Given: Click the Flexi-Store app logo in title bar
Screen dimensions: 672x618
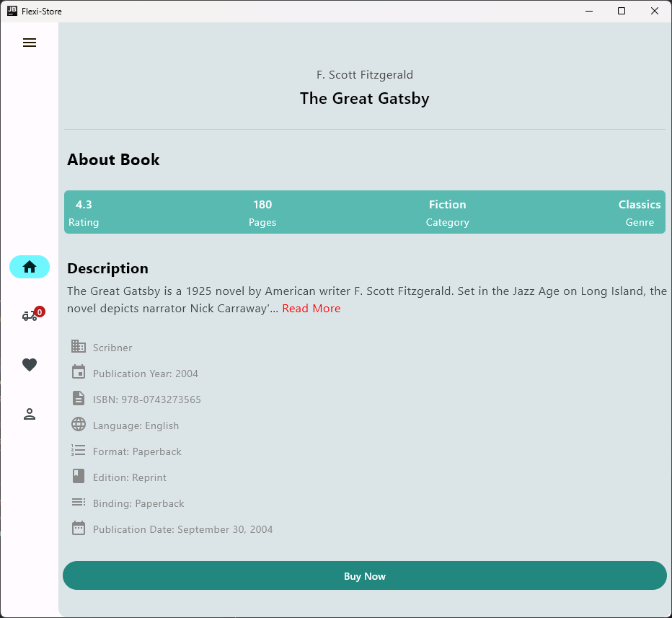Looking at the screenshot, I should tap(12, 11).
